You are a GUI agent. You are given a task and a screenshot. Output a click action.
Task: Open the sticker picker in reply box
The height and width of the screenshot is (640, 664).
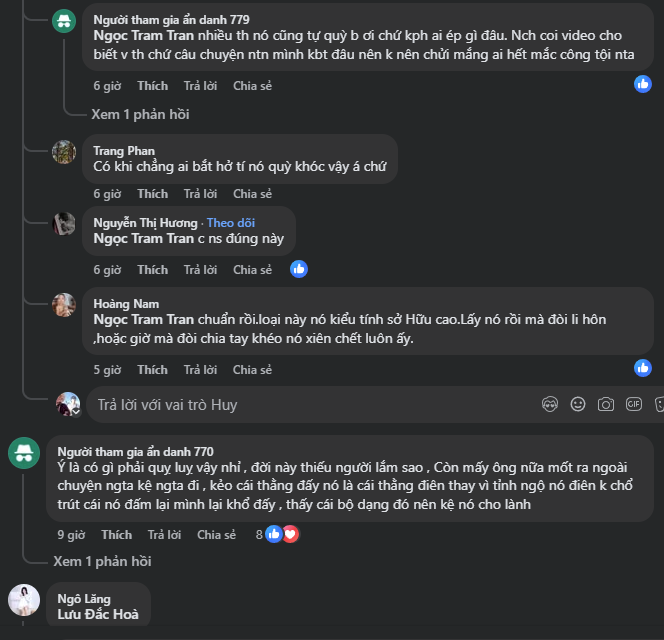[x=659, y=405]
